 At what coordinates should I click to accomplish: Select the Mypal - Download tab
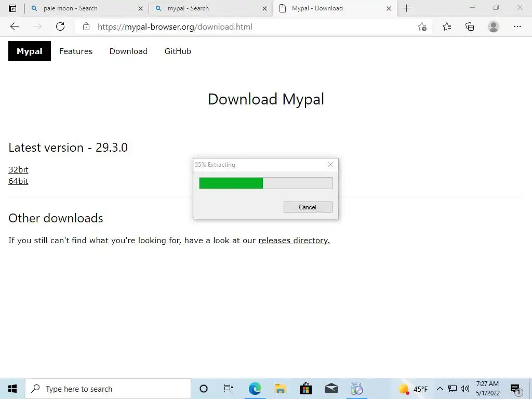[x=335, y=8]
